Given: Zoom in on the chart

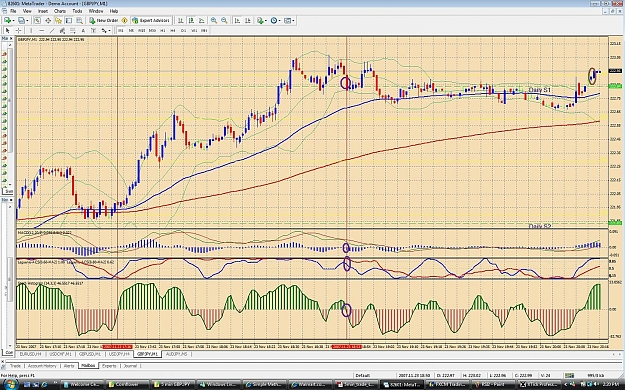Looking at the screenshot, I should coord(214,20).
